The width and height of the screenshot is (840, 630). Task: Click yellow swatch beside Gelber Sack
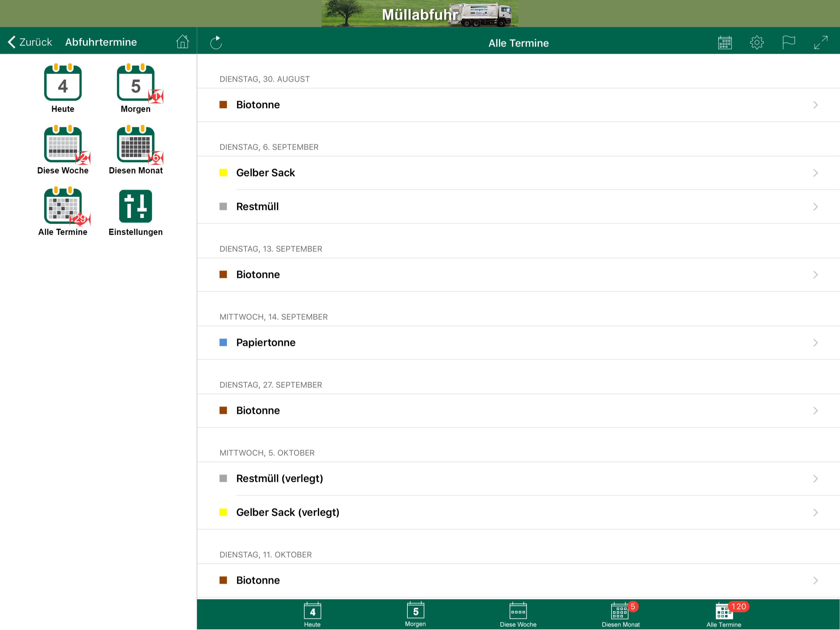point(223,173)
